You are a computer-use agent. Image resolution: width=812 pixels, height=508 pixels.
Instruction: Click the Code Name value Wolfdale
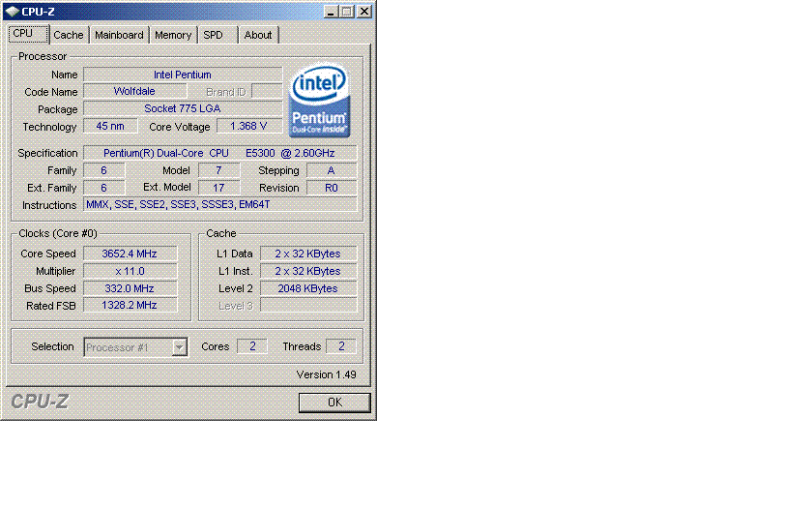[134, 91]
